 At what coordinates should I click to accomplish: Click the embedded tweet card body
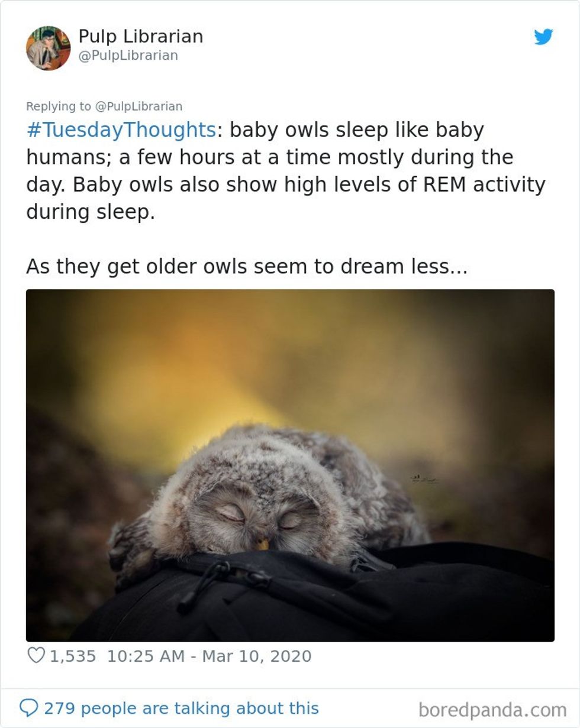[290, 364]
